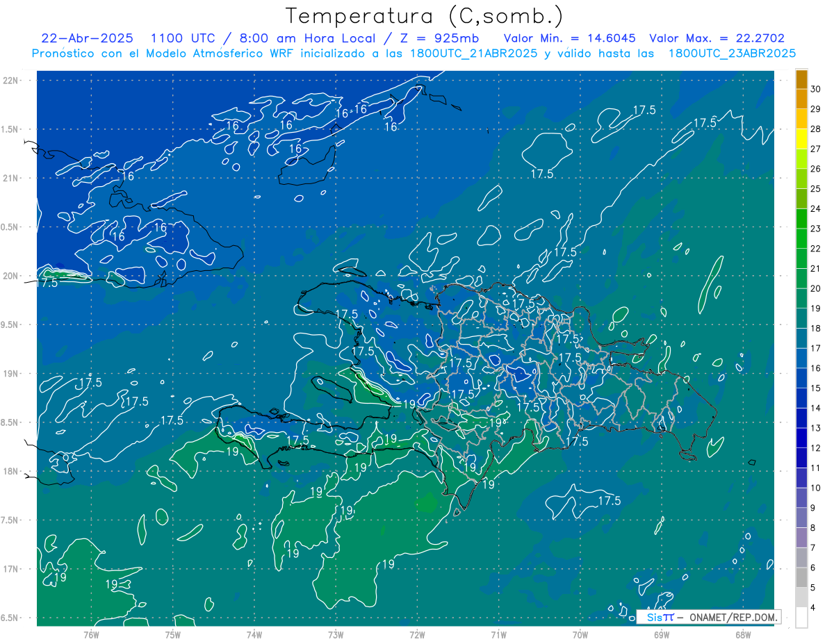Click the title "Temperatura (C,somb.)"
The width and height of the screenshot is (834, 644).
pyautogui.click(x=425, y=16)
